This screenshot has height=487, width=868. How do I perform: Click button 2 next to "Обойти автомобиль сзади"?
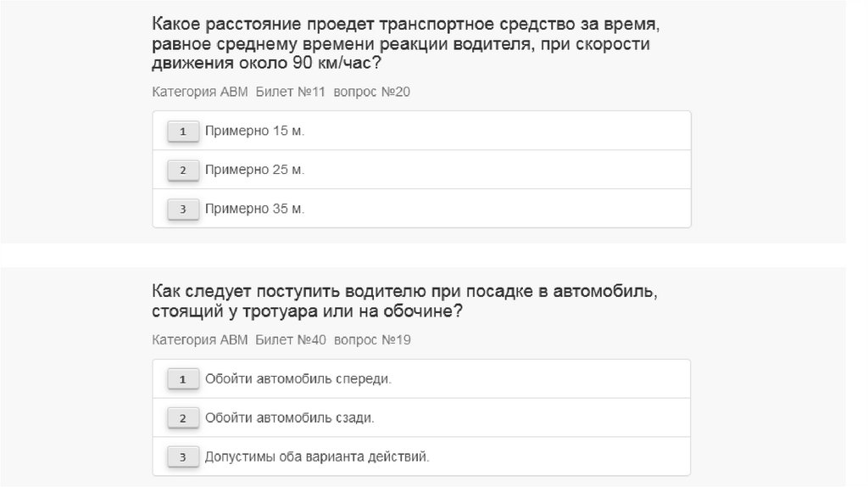click(x=182, y=418)
